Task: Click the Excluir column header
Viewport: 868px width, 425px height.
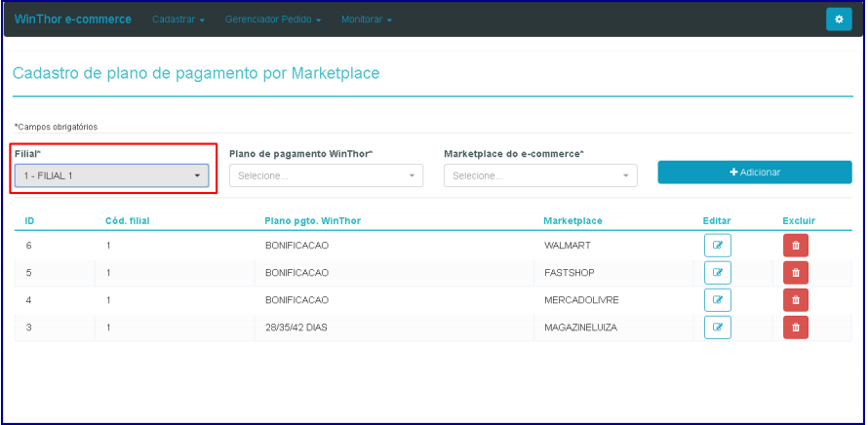Action: (x=799, y=221)
